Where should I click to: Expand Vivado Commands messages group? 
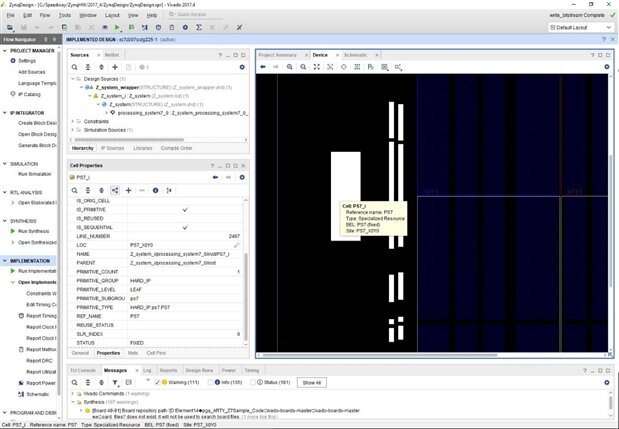click(73, 393)
